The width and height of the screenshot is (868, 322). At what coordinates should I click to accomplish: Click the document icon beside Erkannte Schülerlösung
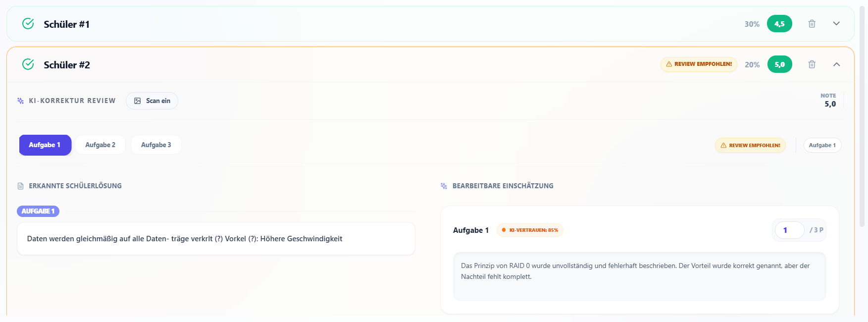pos(21,186)
